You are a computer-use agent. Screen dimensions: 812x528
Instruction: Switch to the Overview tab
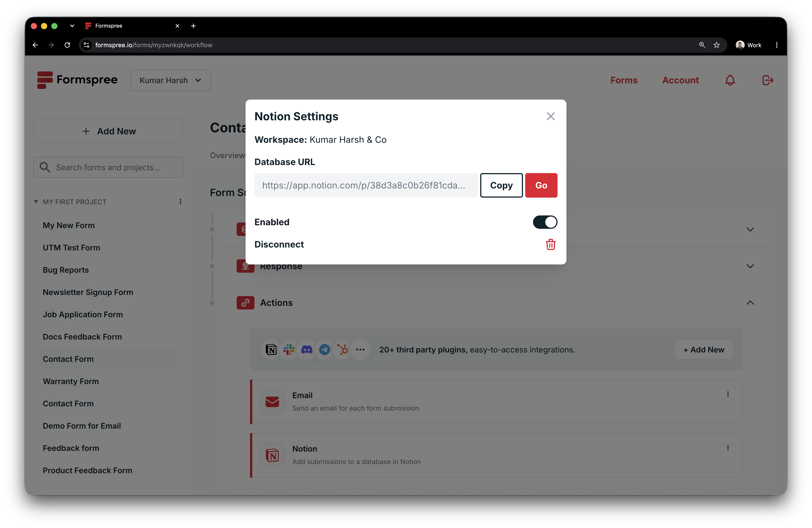tap(227, 156)
